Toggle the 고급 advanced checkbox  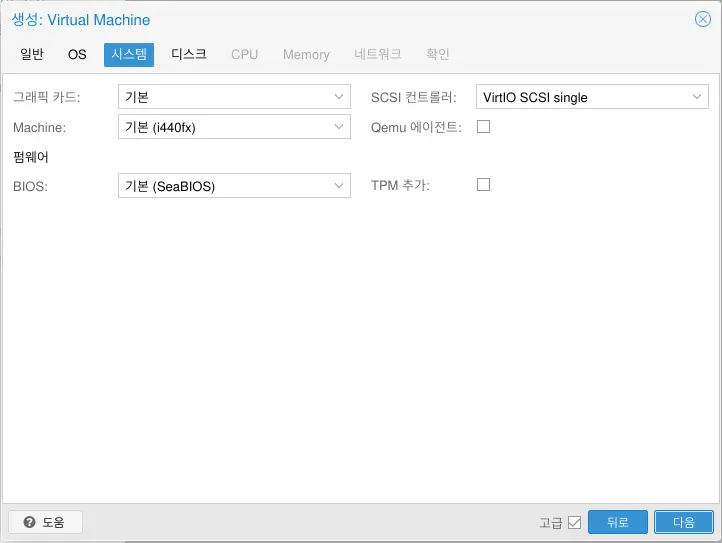(x=574, y=522)
